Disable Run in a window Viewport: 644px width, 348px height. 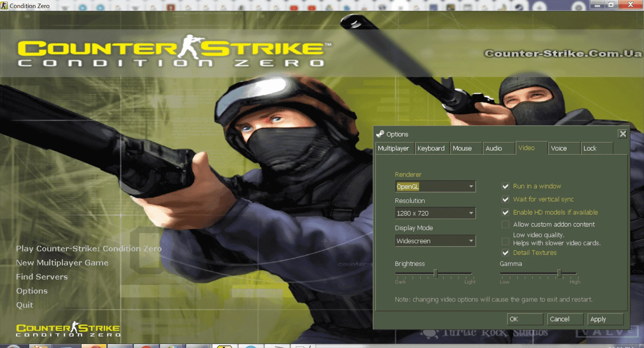[x=505, y=186]
